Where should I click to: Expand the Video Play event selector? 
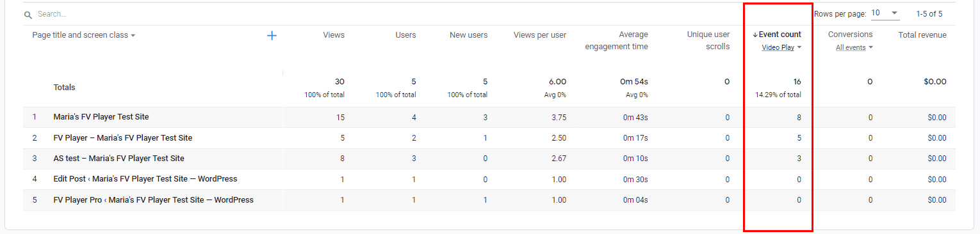(x=781, y=47)
